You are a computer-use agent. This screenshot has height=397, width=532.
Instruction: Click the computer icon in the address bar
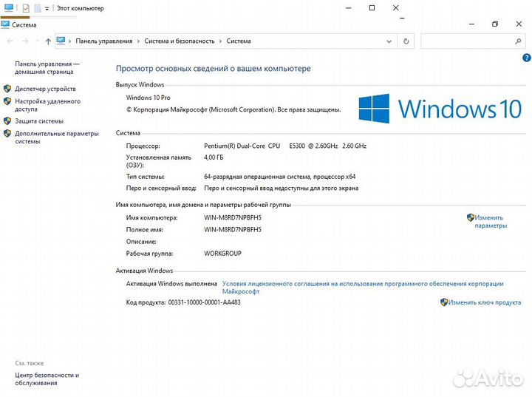61,41
